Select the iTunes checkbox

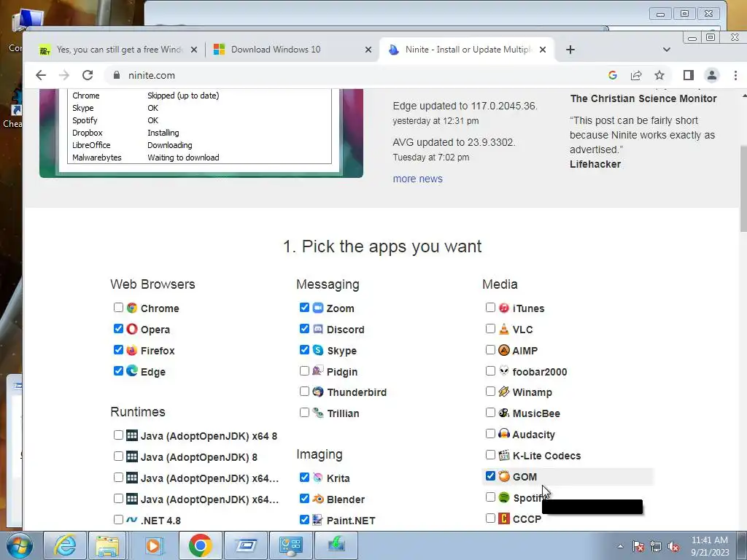490,308
